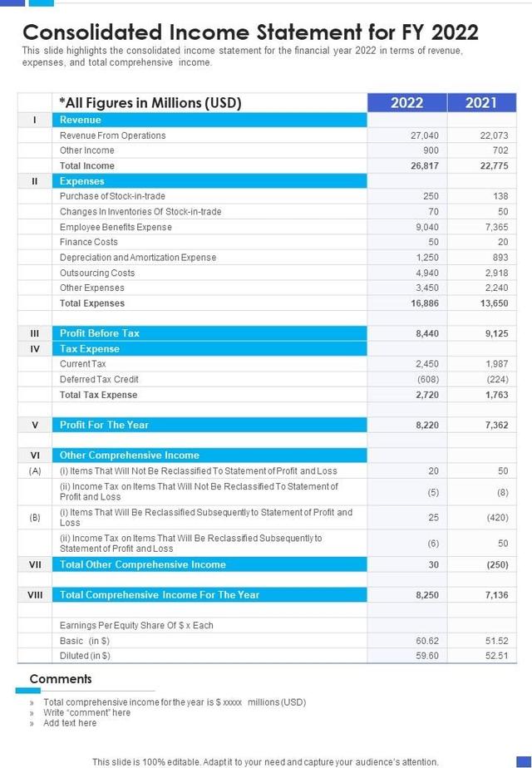The image size is (532, 768).
Task: Click the Expenses section header bar
Action: pyautogui.click(x=210, y=181)
